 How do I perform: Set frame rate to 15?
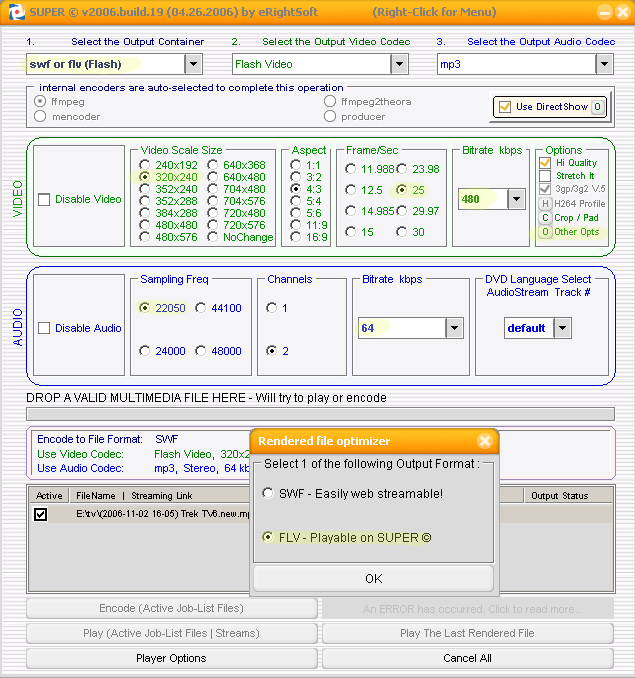click(x=351, y=232)
